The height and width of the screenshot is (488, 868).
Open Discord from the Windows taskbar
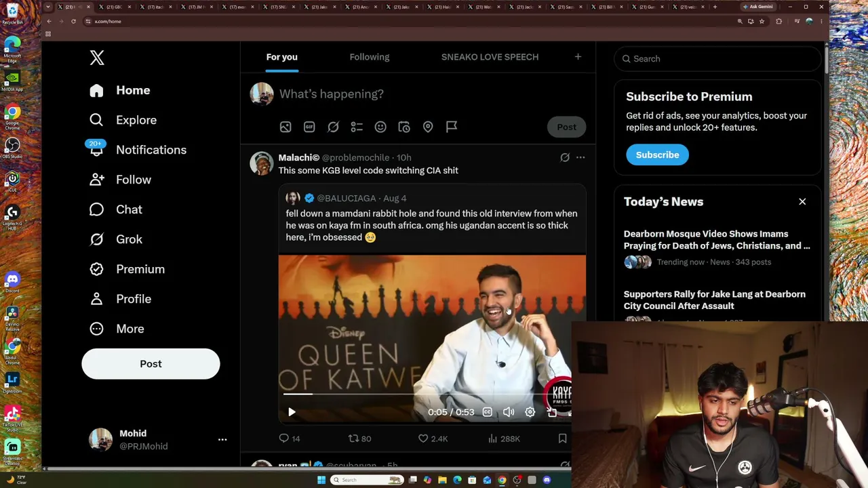tap(547, 480)
